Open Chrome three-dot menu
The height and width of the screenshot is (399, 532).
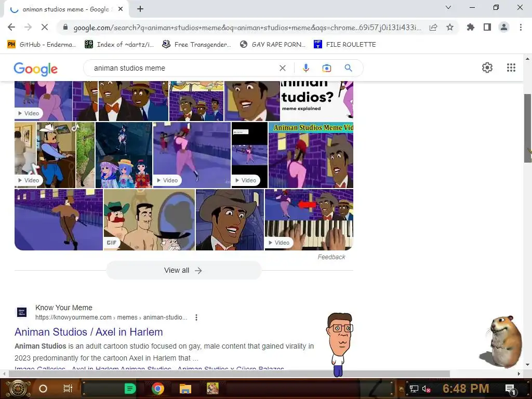point(521,27)
